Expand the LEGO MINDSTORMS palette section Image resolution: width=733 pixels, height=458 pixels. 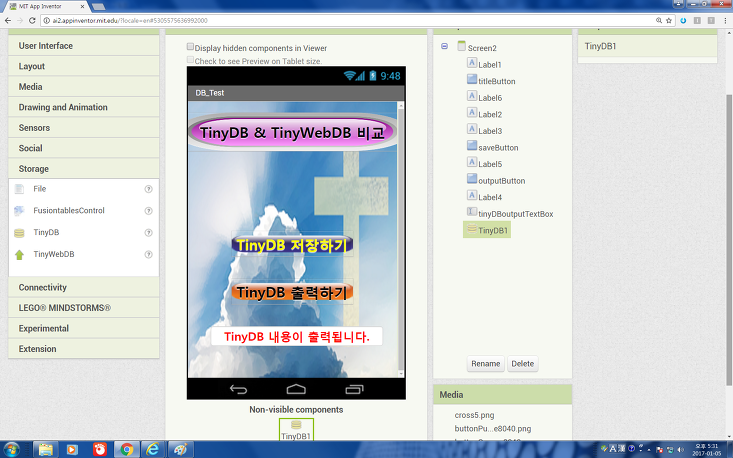click(84, 308)
